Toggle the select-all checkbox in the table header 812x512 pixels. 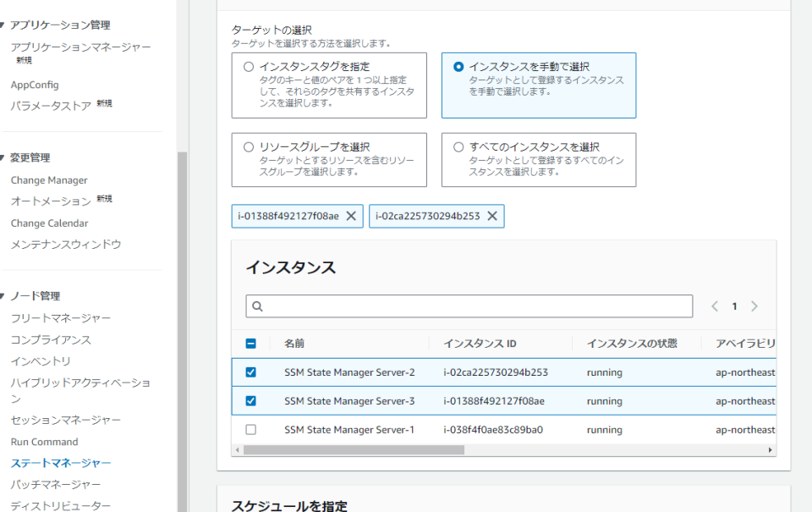(x=250, y=343)
